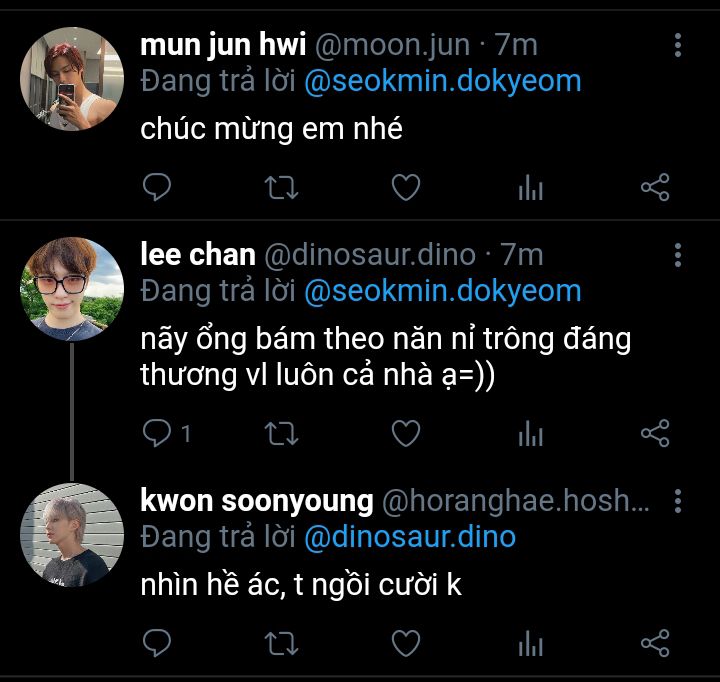This screenshot has height=682, width=720.
Task: Like lee chan's tweet
Action: [405, 433]
